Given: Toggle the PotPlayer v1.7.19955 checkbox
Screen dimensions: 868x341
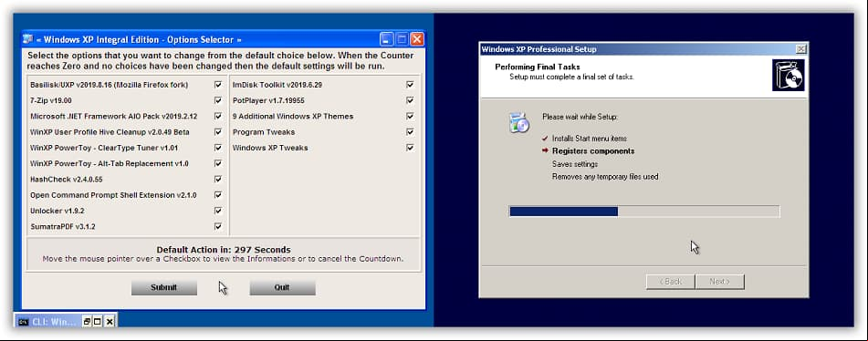Looking at the screenshot, I should pyautogui.click(x=410, y=100).
